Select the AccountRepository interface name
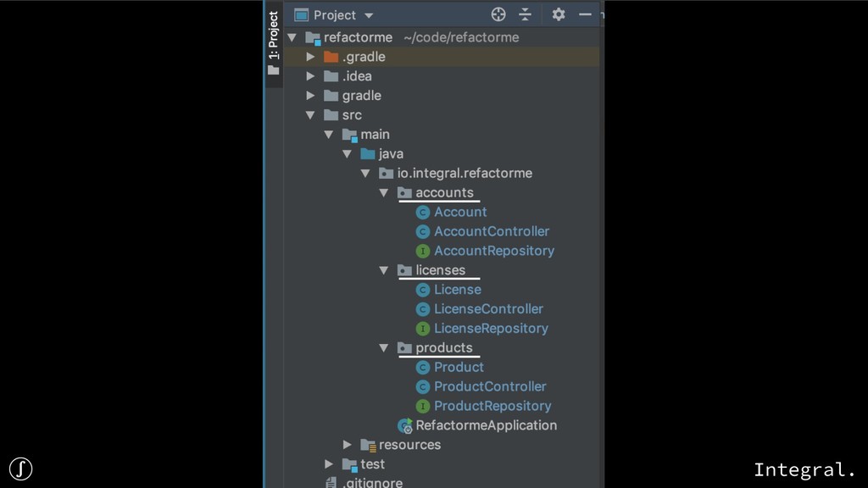 [x=494, y=251]
